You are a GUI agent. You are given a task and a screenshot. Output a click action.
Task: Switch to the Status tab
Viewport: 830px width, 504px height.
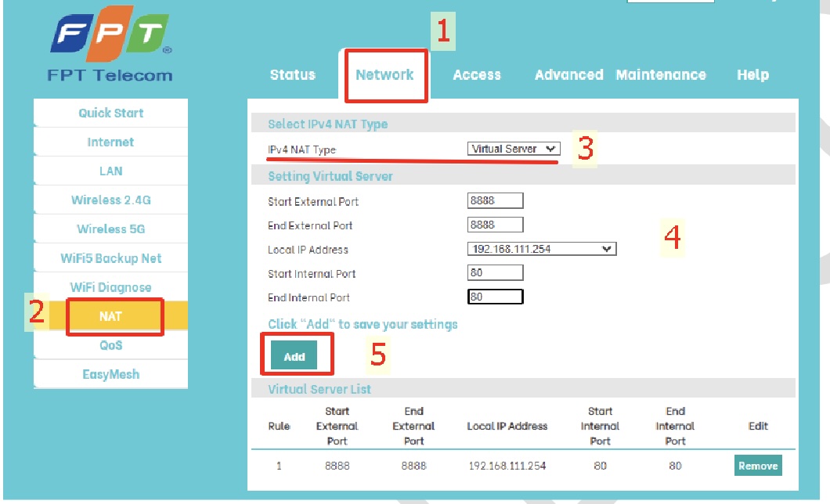pos(292,74)
